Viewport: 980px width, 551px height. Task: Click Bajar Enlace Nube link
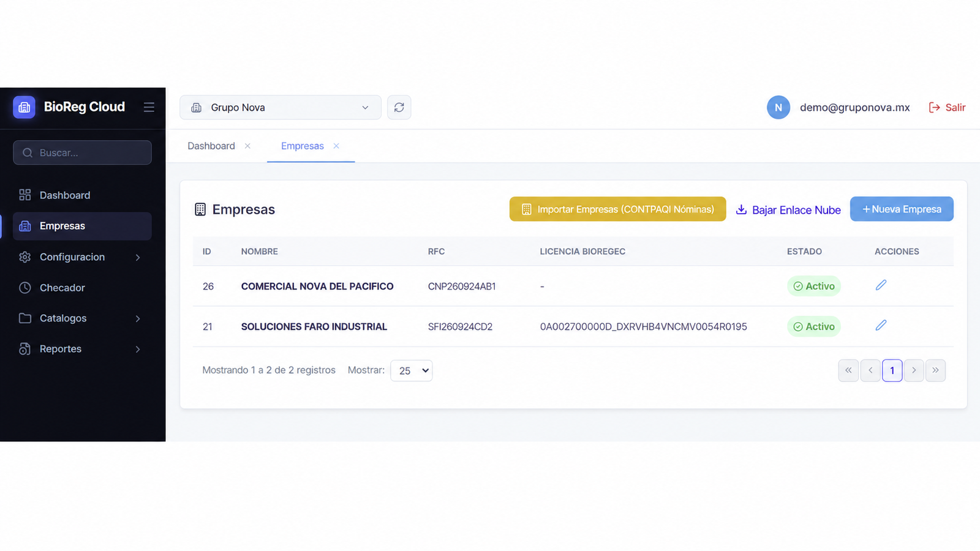(x=788, y=209)
